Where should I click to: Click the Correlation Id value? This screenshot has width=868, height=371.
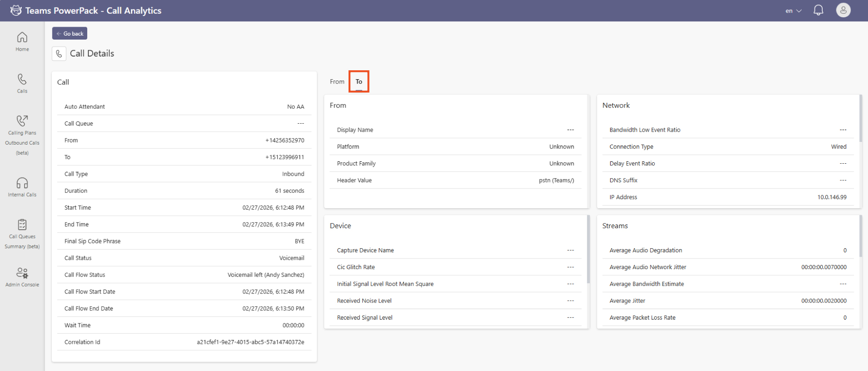click(x=250, y=342)
